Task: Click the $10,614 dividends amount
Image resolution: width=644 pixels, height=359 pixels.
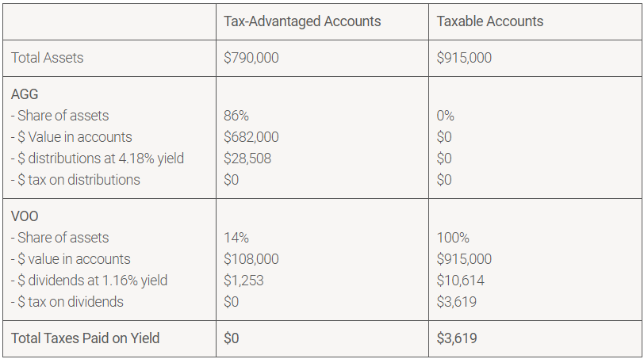Action: coord(461,281)
